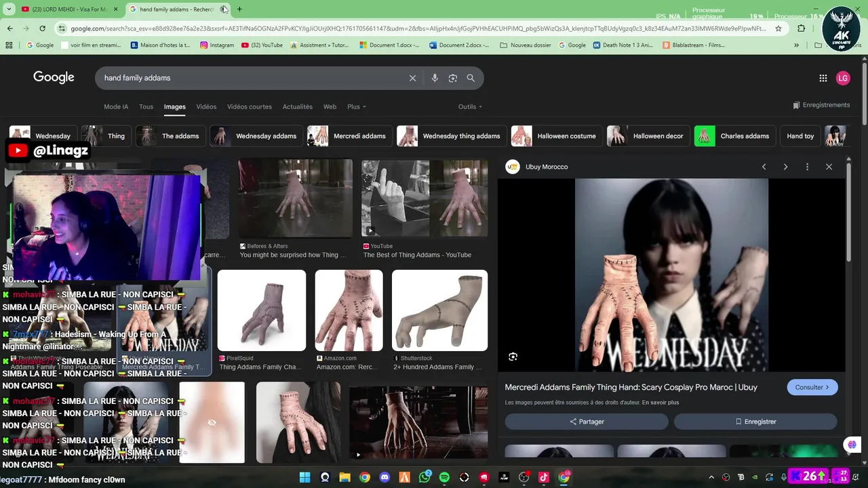
Task: Open the Mercredi Addams Ubuy title link
Action: click(x=631, y=387)
